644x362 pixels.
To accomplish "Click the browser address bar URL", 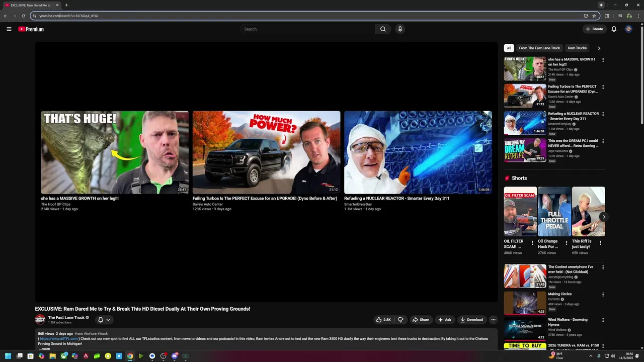I will click(x=69, y=16).
